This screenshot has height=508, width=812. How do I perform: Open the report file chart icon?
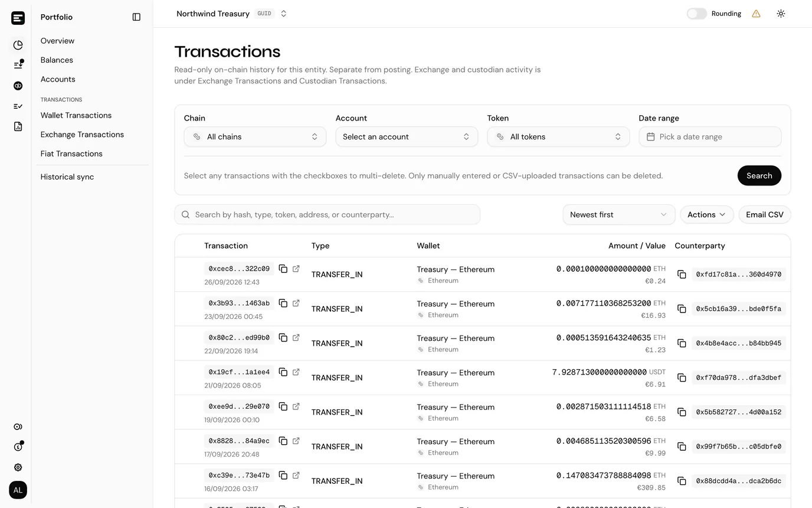pyautogui.click(x=18, y=126)
